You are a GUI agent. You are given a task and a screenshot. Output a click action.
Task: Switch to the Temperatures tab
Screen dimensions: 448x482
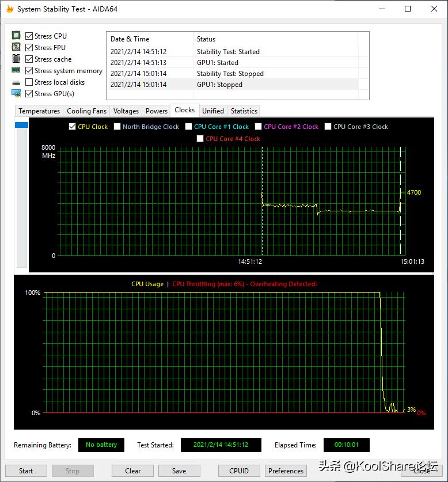(39, 111)
